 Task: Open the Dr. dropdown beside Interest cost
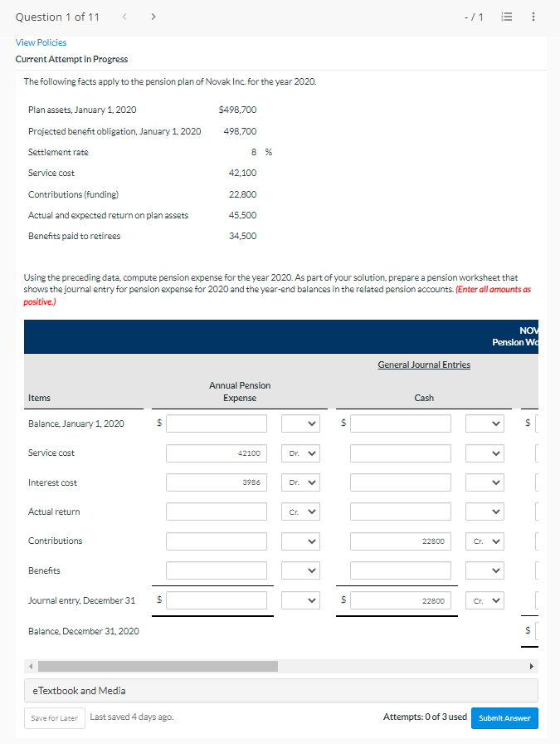point(299,482)
